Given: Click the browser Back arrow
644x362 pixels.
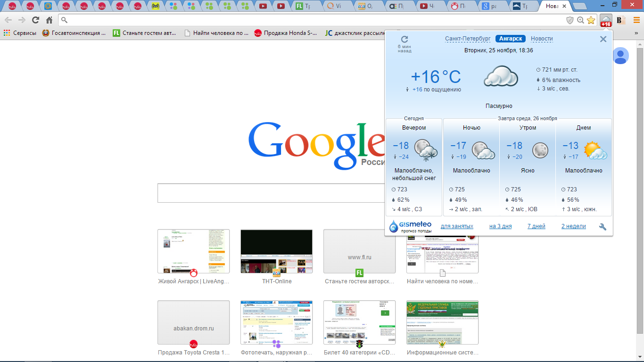Looking at the screenshot, I should point(8,20).
